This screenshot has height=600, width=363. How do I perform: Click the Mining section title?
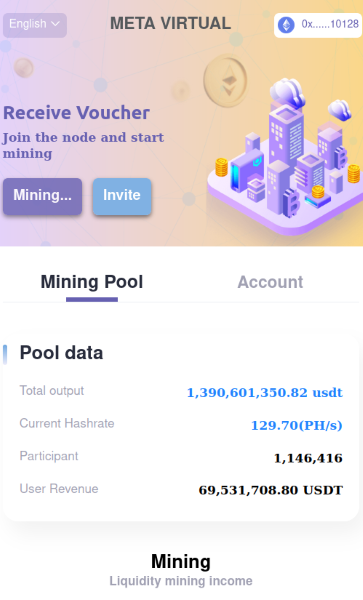(x=181, y=562)
